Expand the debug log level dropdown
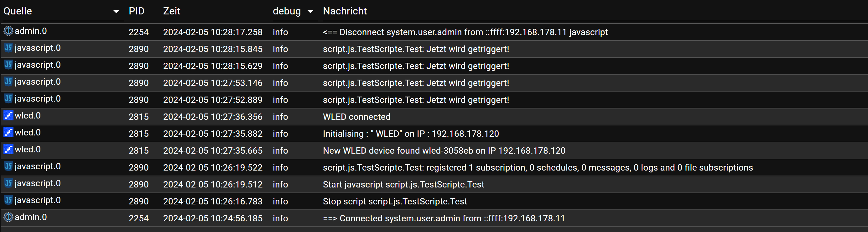Screen dimensions: 868x232 [295, 12]
